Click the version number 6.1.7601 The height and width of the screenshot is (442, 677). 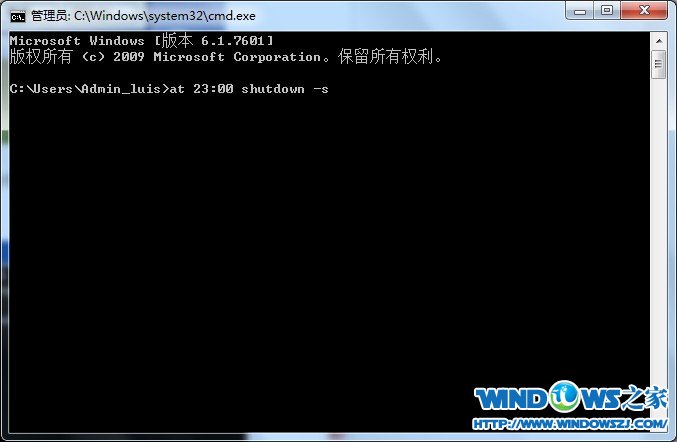pos(232,41)
